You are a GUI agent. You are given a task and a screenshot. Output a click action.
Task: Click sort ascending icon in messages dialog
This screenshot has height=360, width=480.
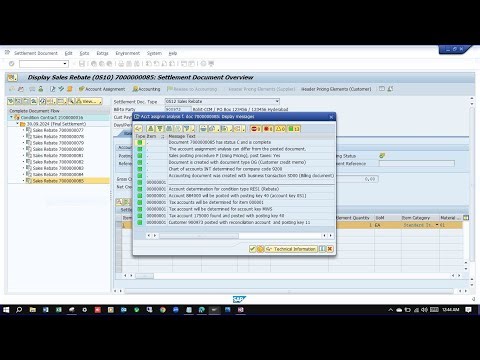(151, 128)
